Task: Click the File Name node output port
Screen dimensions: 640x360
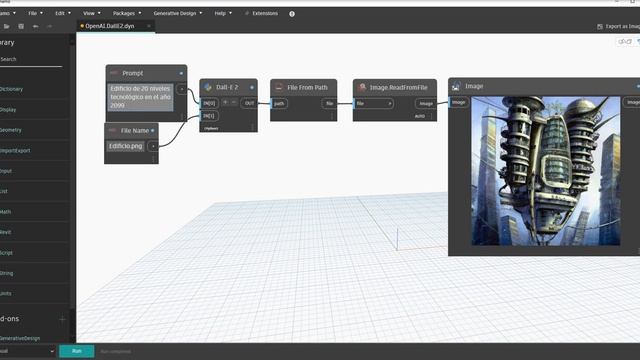Action: pos(153,146)
